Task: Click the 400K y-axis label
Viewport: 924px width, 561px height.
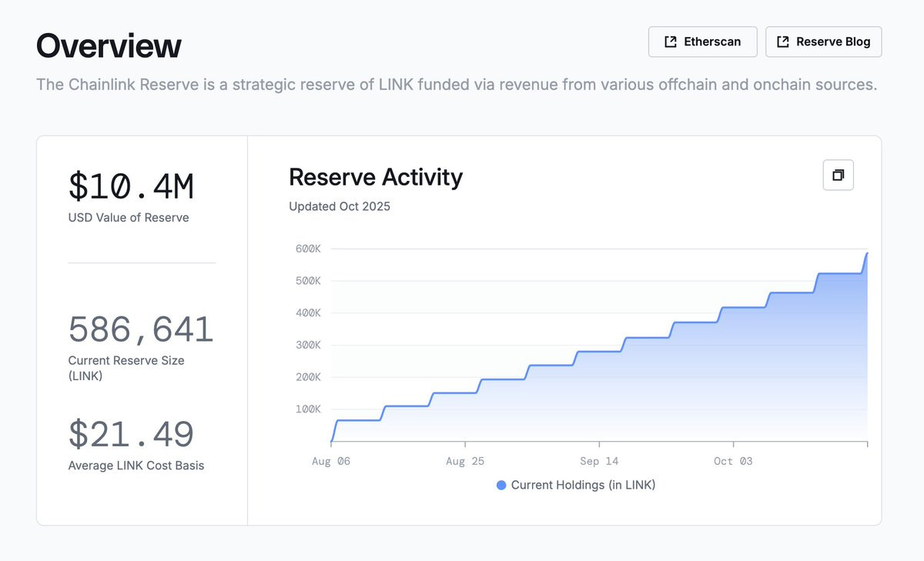Action: (308, 313)
